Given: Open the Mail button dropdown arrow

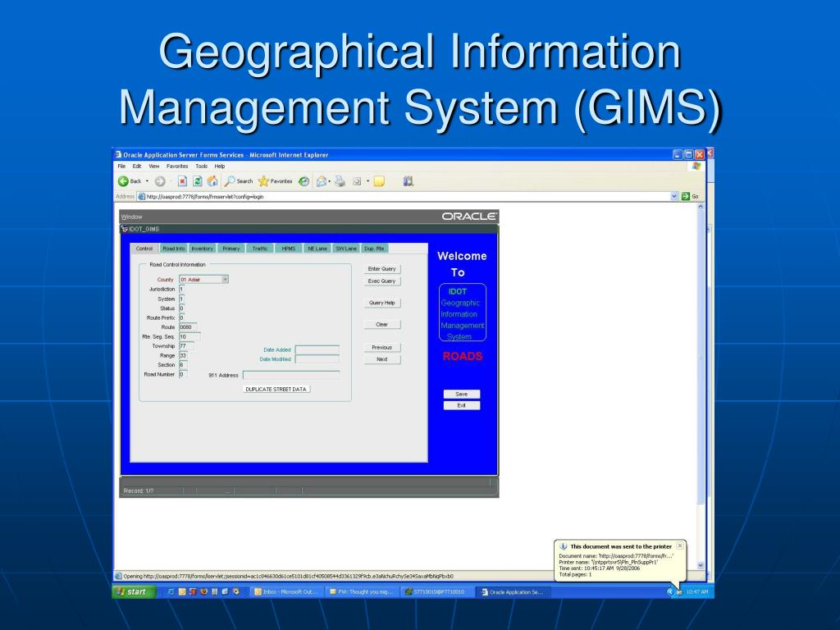Looking at the screenshot, I should click(329, 181).
